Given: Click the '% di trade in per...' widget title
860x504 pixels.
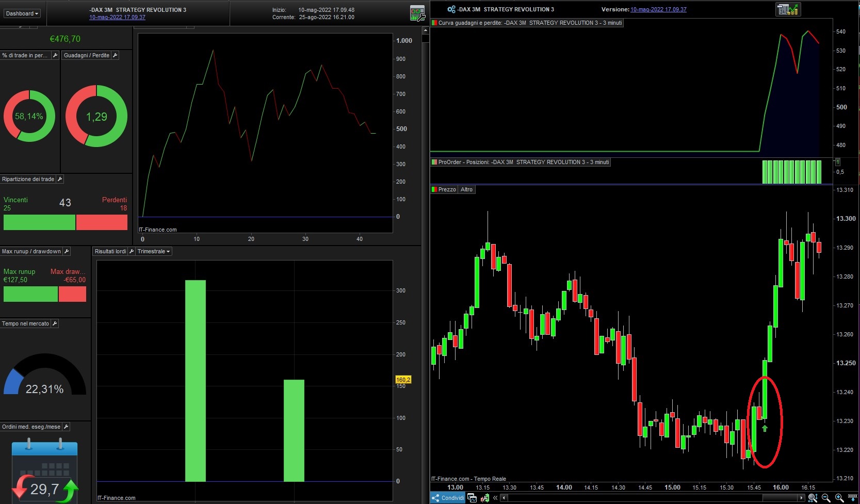Looking at the screenshot, I should coord(25,55).
